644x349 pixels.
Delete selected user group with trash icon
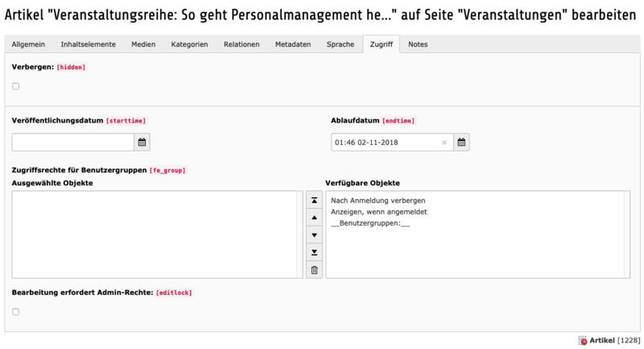(x=314, y=271)
